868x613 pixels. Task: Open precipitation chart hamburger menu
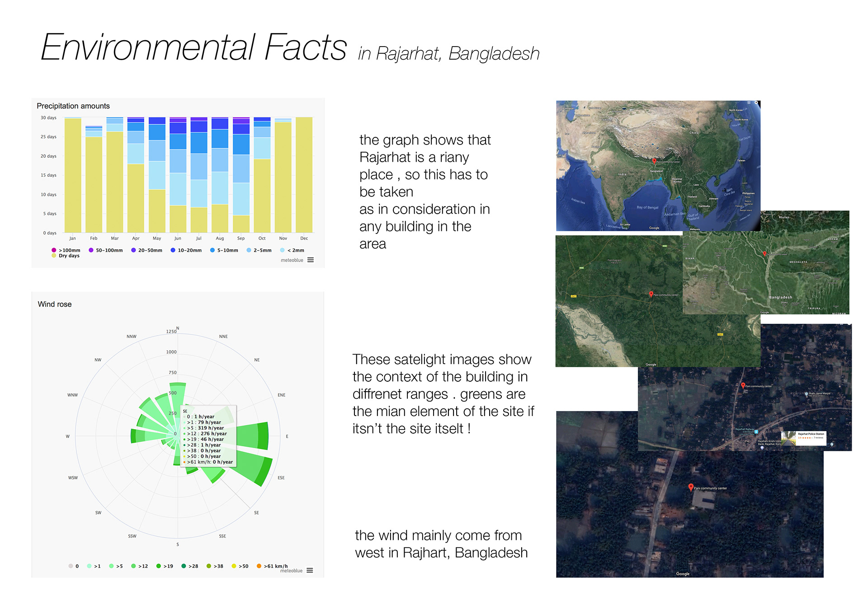pos(310,260)
